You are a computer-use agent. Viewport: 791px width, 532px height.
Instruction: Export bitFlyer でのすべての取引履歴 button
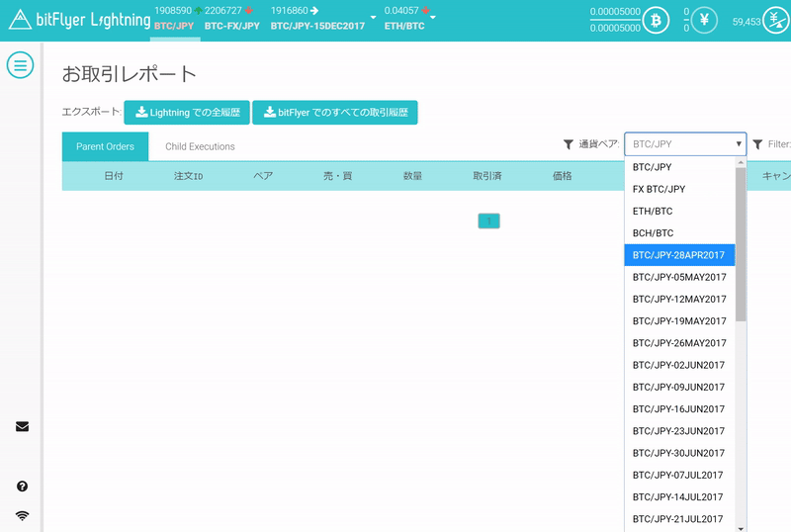point(335,112)
